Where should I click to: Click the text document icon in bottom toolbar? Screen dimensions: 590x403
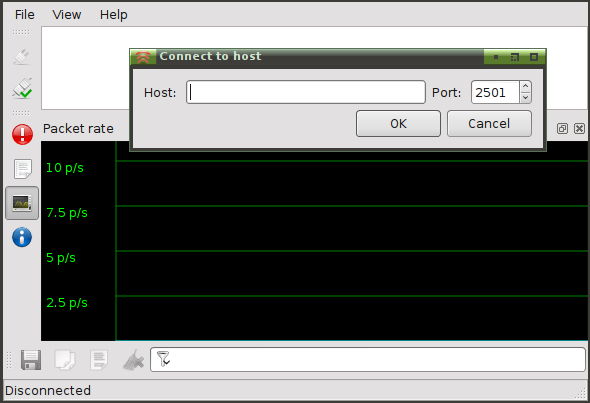(x=99, y=360)
